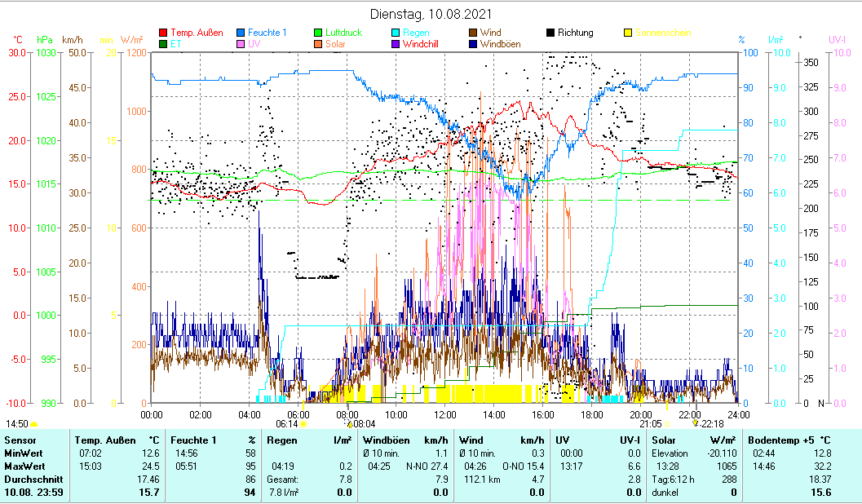
Task: Click the moonrise marker icon at 08:04
Action: click(x=350, y=424)
